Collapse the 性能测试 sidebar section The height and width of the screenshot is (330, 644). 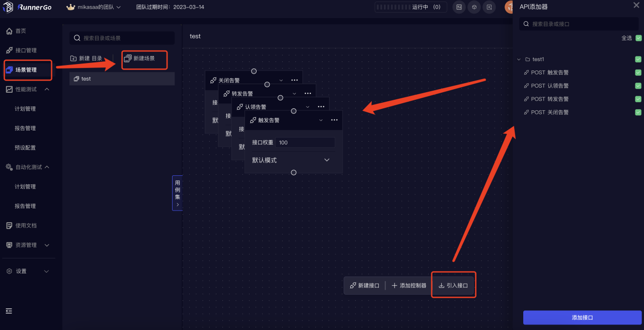(47, 89)
